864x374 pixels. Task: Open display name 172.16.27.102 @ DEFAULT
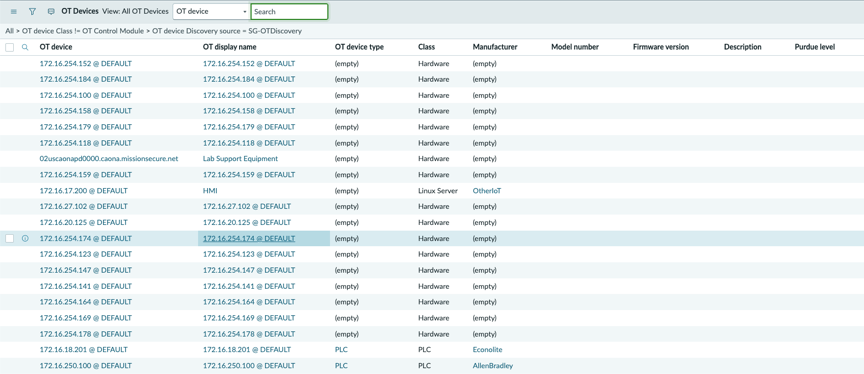(x=247, y=207)
